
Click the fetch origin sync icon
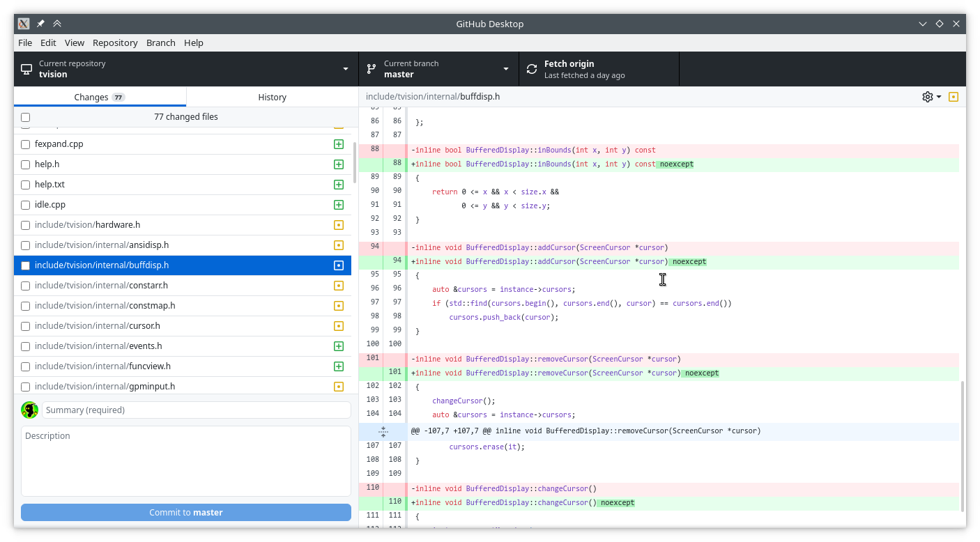532,69
